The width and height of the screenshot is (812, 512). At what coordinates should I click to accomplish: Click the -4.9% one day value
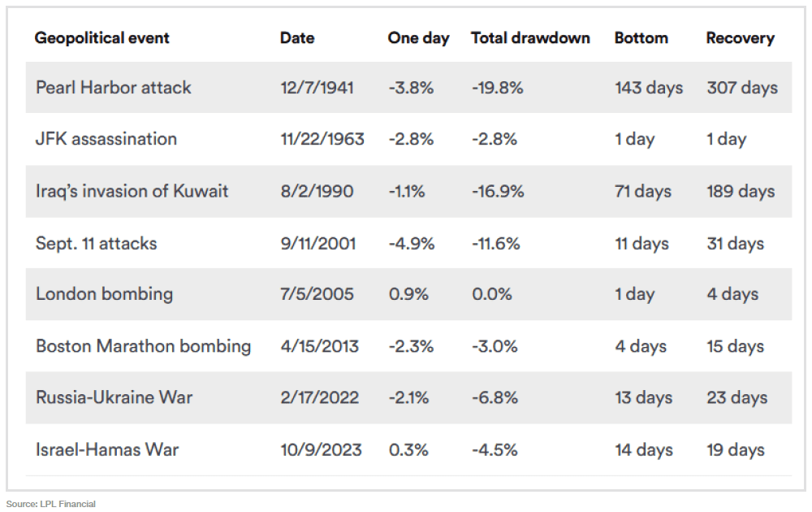point(411,244)
